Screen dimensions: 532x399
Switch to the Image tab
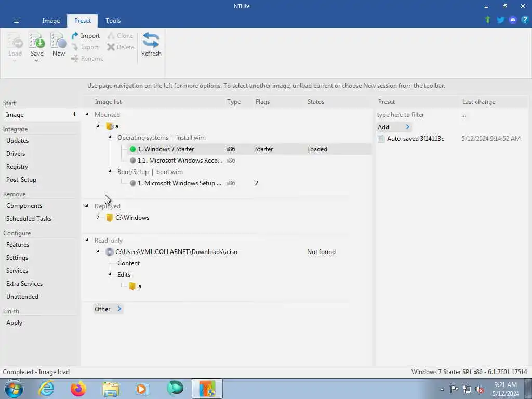click(x=51, y=21)
